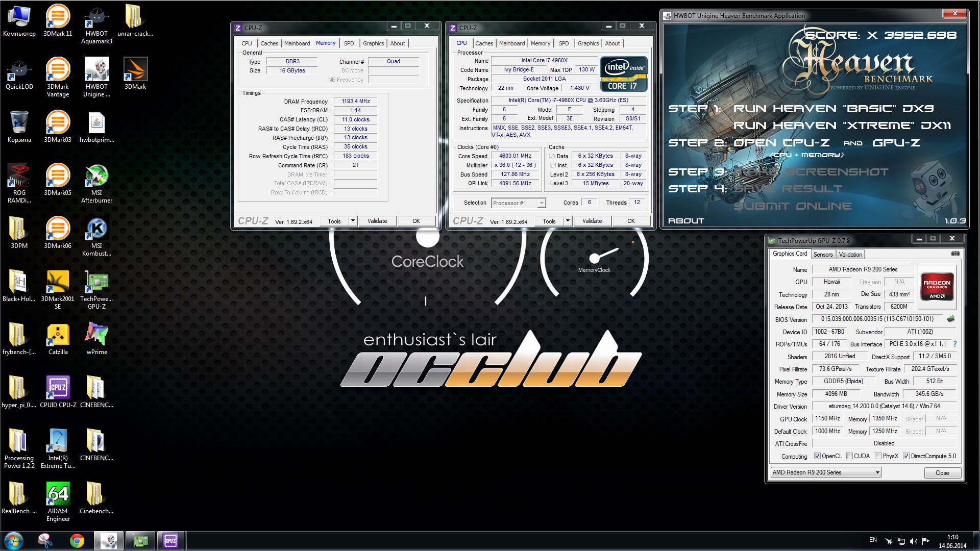The width and height of the screenshot is (980, 551).
Task: Open the Graphics tab in right CPU-Z
Action: tap(588, 43)
